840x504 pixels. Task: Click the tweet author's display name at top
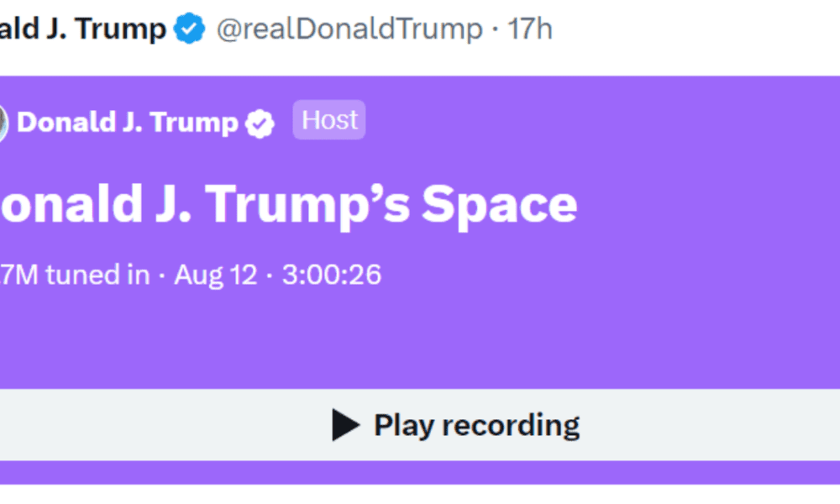click(82, 29)
